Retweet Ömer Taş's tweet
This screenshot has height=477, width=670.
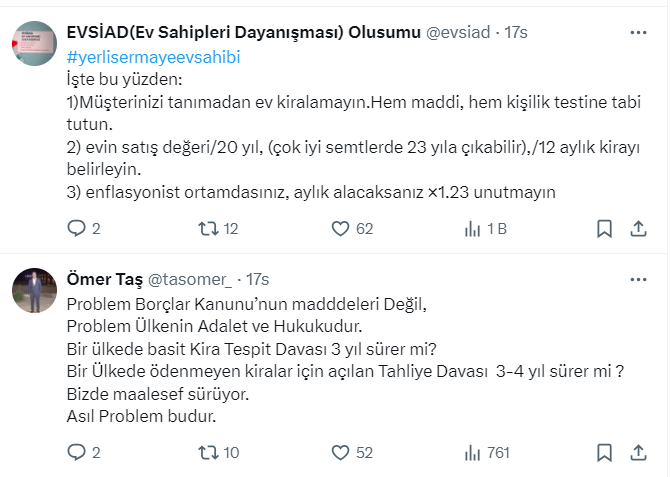click(x=209, y=453)
